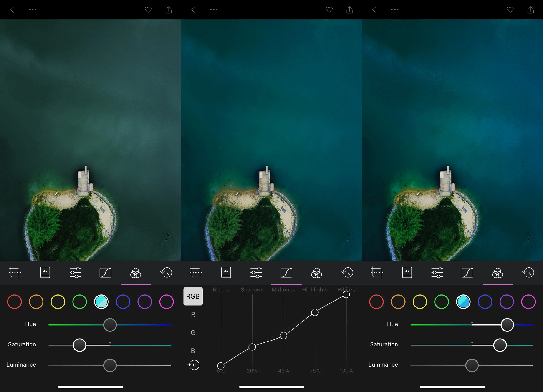Tap the share icon in right panel
Viewport: 543px width, 392px height.
coord(531,10)
